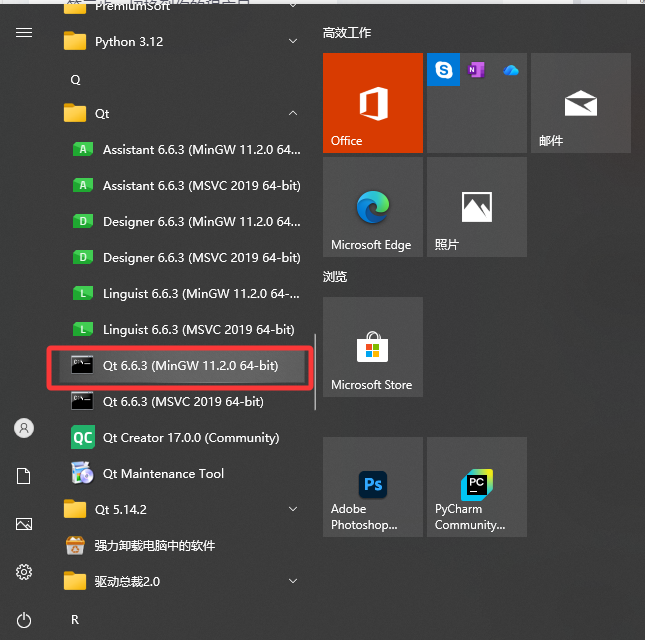This screenshot has width=645, height=640.
Task: Open Qt Creator 17.0.0 QC icon
Action: pos(83,437)
